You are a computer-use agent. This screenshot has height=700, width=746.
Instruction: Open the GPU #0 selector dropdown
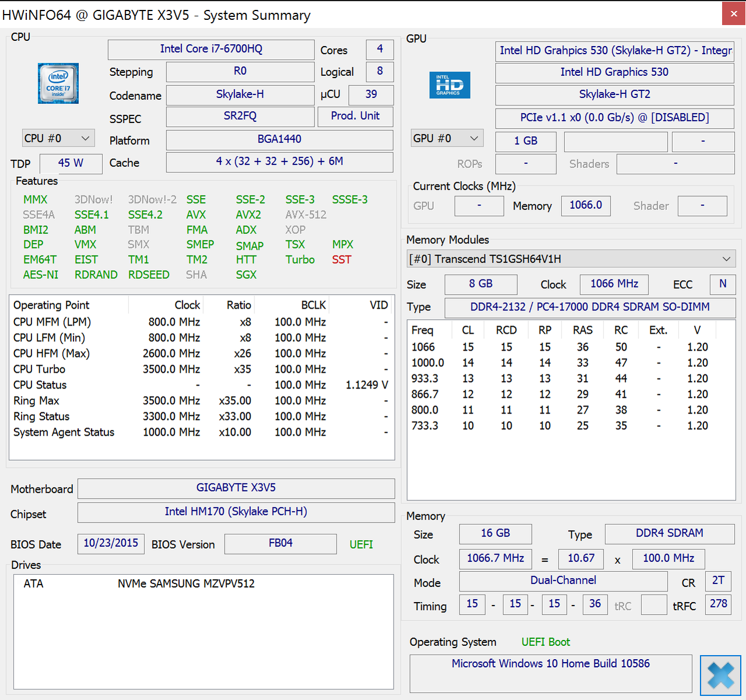(447, 138)
